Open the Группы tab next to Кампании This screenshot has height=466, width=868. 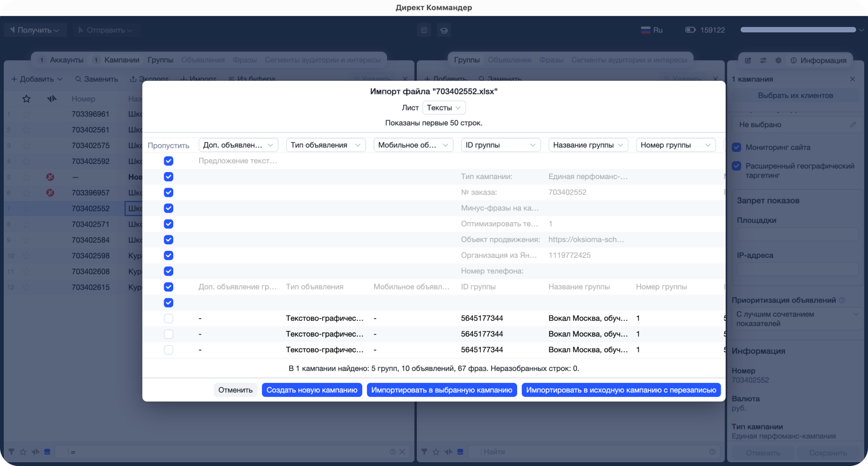pyautogui.click(x=160, y=60)
